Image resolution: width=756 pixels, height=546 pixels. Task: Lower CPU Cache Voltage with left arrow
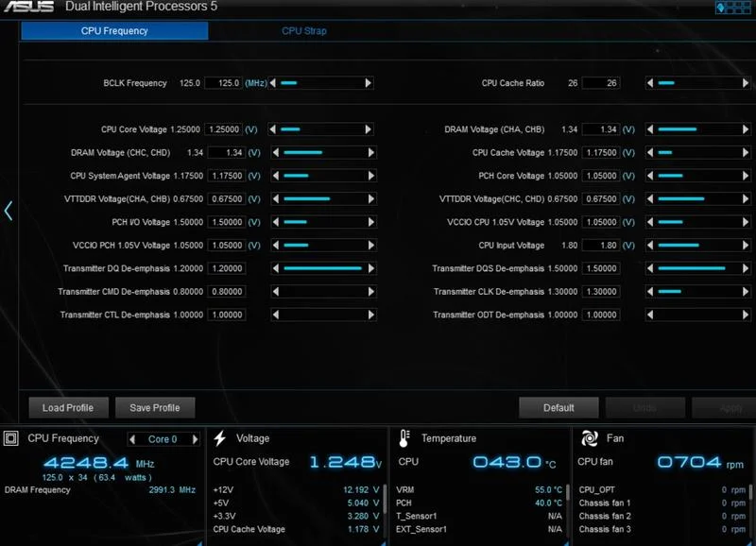650,152
